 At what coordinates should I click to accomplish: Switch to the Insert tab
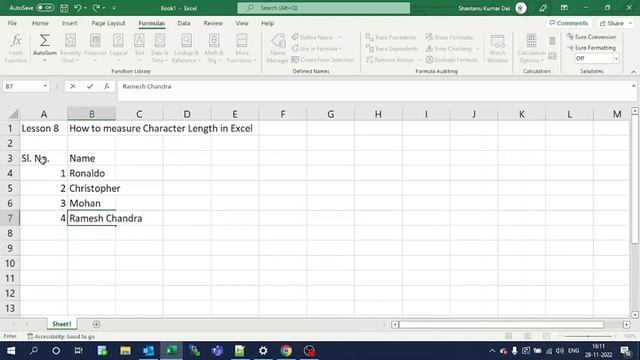(x=69, y=23)
